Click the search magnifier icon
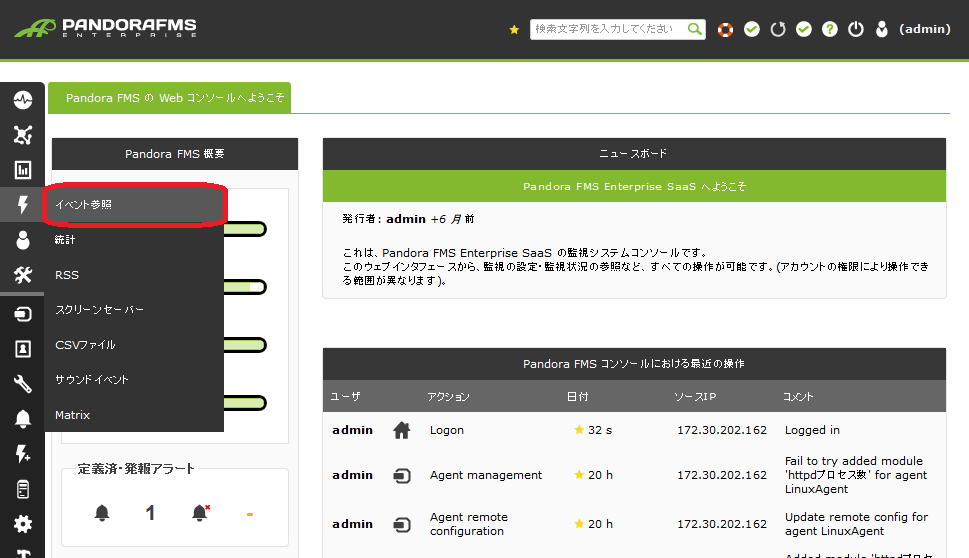The image size is (969, 558). [695, 29]
